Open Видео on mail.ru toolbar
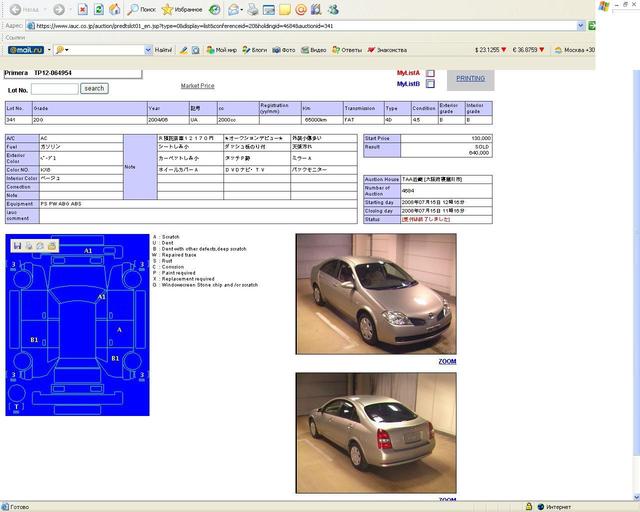 pyautogui.click(x=313, y=50)
